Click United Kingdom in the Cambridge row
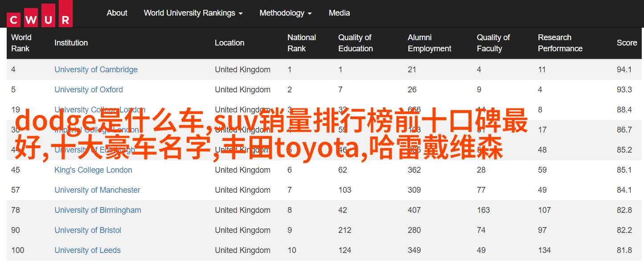 (242, 70)
